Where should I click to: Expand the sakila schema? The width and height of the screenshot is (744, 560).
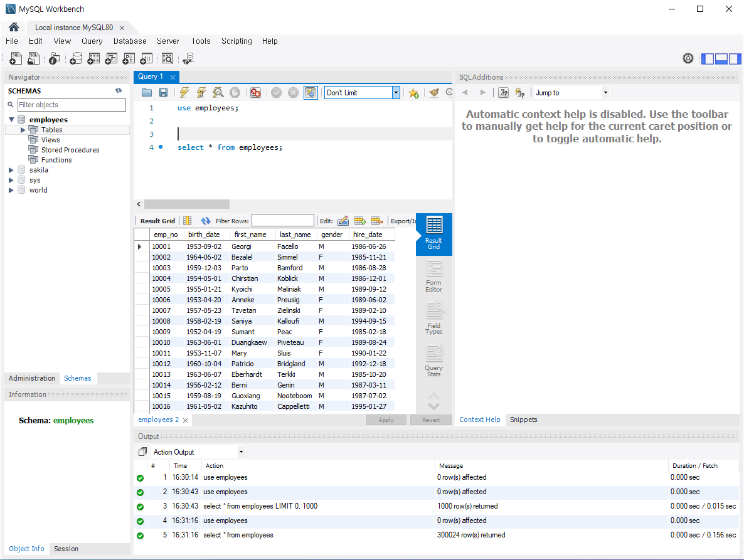coord(11,170)
